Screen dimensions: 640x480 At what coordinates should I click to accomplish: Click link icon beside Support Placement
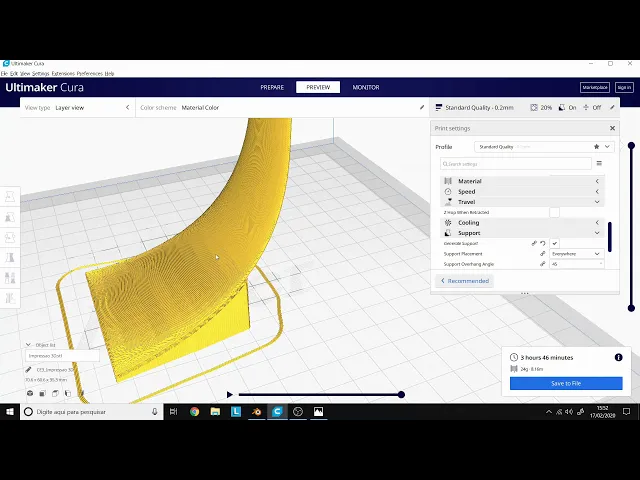(x=543, y=253)
